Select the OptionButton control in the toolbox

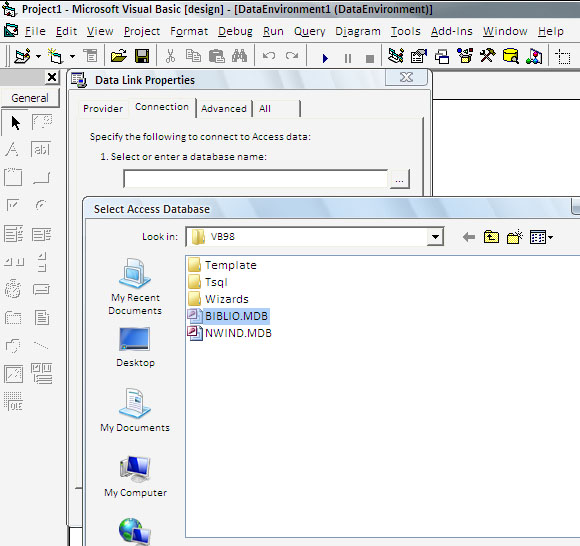(41, 205)
